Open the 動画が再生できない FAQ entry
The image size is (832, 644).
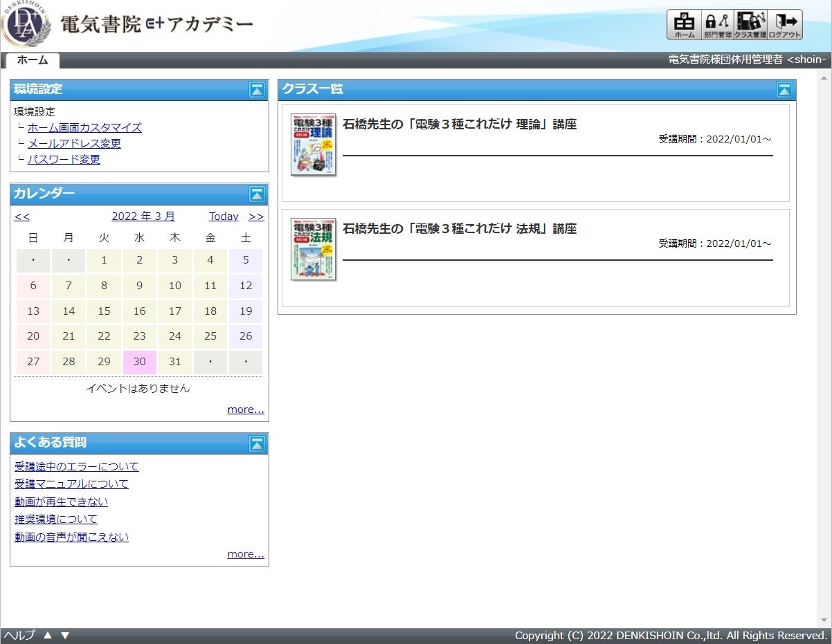pyautogui.click(x=61, y=502)
